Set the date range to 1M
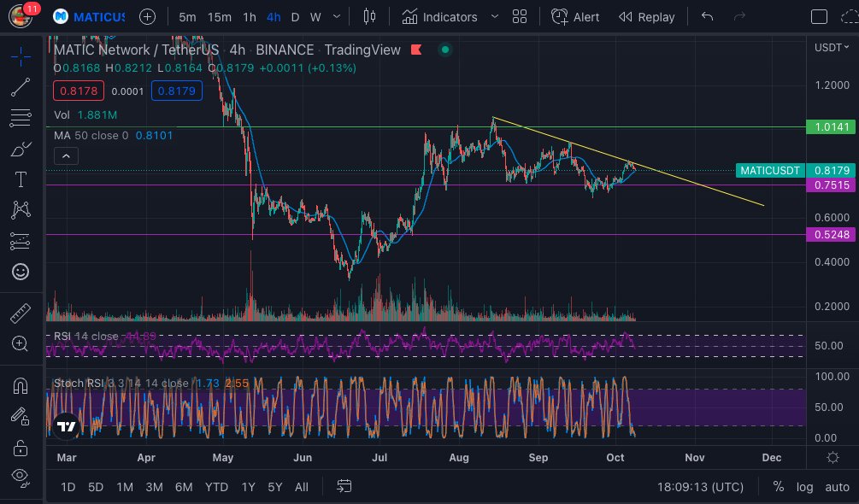 point(125,487)
